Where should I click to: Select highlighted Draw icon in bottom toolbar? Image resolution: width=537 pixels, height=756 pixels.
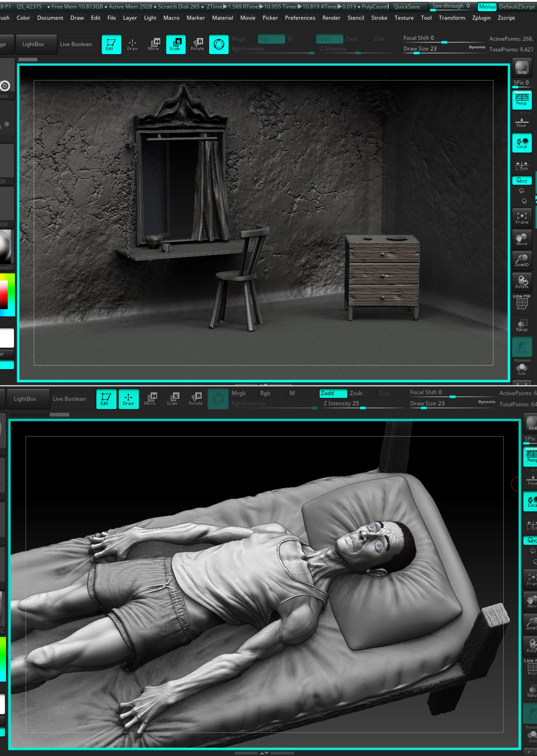128,399
